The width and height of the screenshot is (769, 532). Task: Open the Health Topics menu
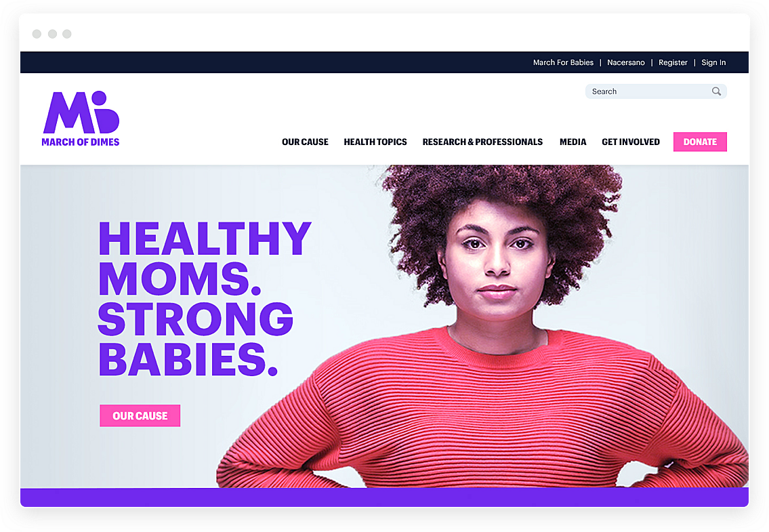point(375,142)
